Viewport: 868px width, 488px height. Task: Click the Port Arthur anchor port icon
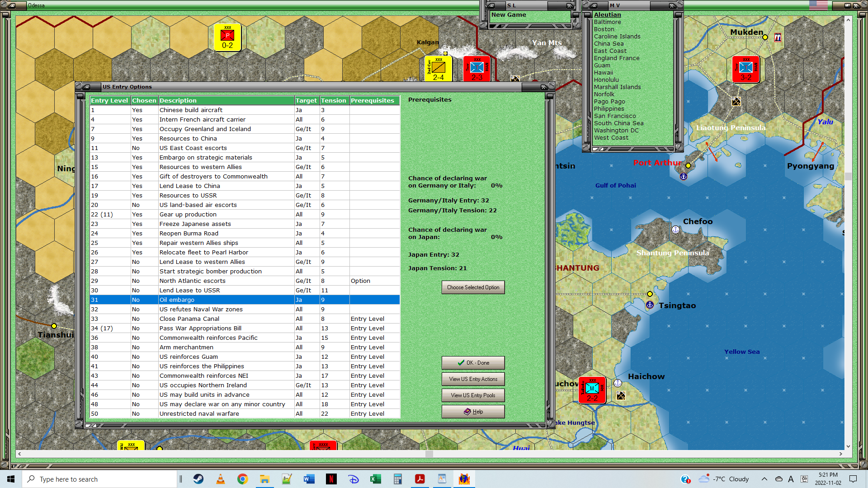(x=684, y=176)
